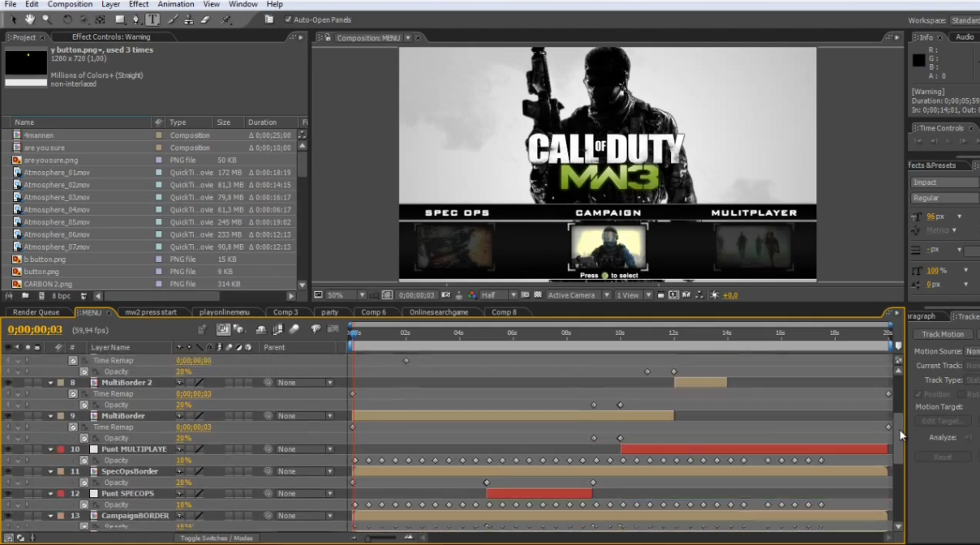Delete selected project item with trash icon
This screenshot has height=545, width=980.
83,296
